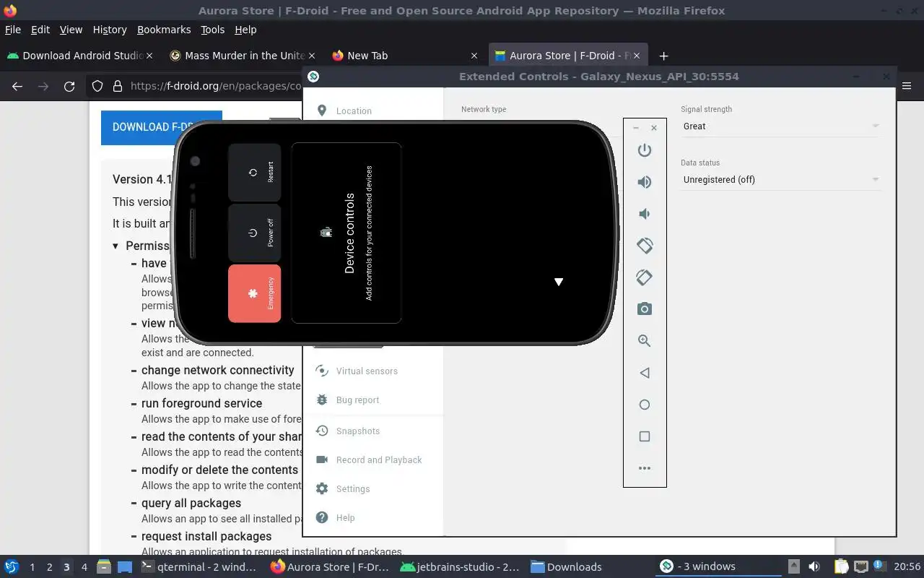The height and width of the screenshot is (578, 924).
Task: Activate the emulator zoom magnifier icon
Action: pyautogui.click(x=645, y=341)
